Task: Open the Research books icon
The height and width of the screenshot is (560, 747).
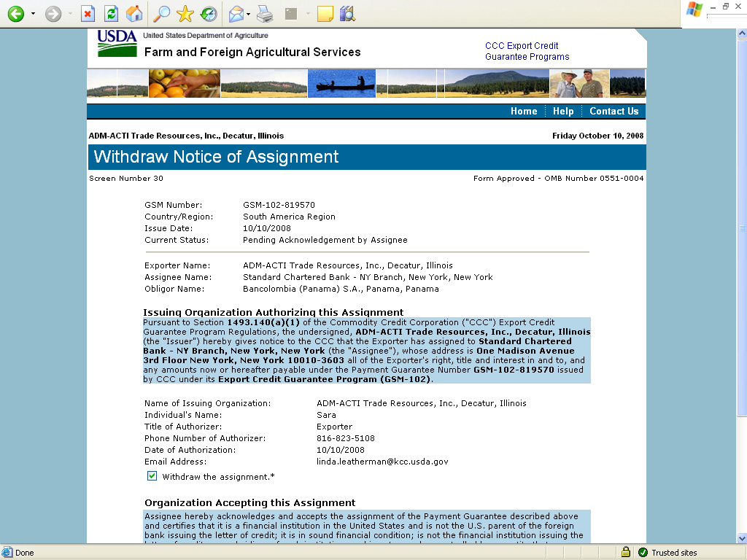Action: [x=348, y=14]
